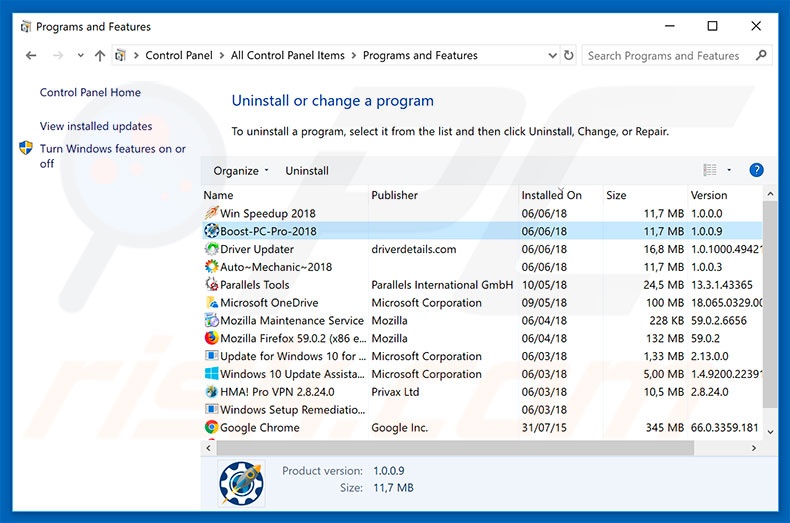The image size is (790, 523).
Task: Click the Mozilla Firefox icon
Action: (212, 338)
